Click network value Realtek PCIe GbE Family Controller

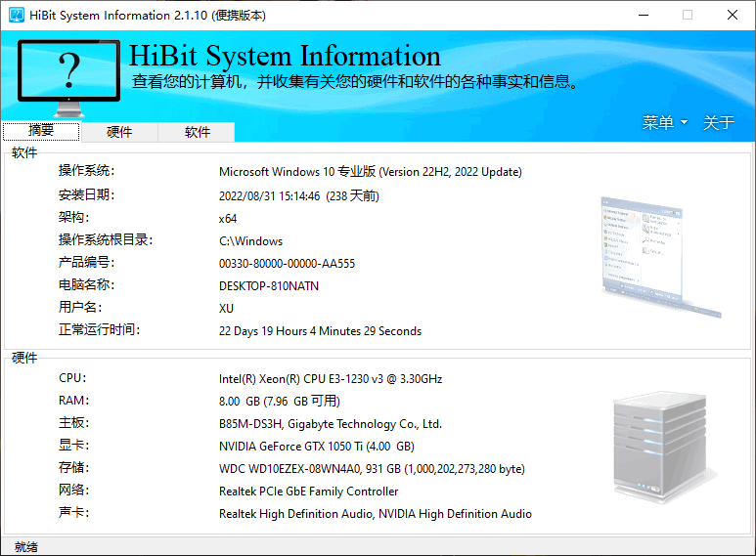(309, 492)
